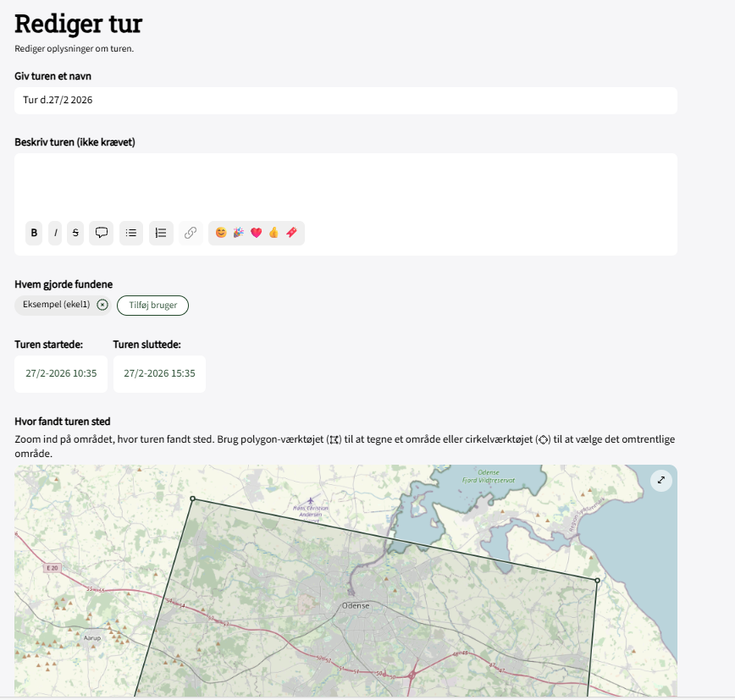This screenshot has width=735, height=700.
Task: Toggle italic text formatting
Action: [x=56, y=233]
